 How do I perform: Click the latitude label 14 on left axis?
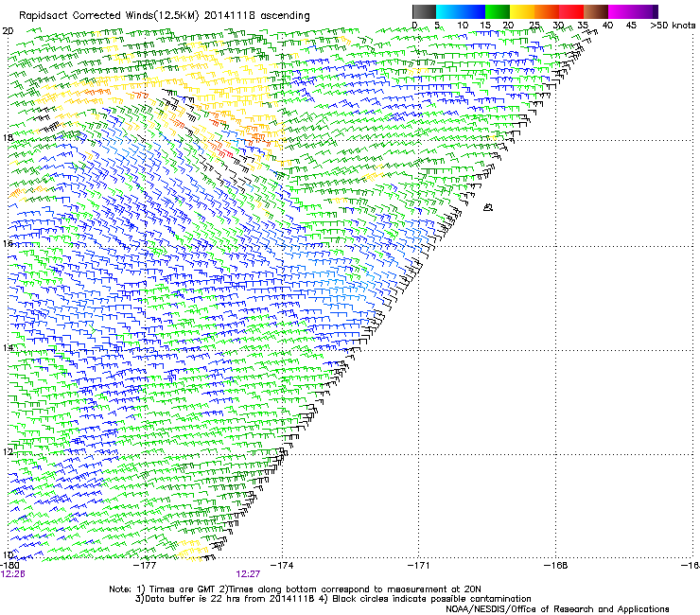[x=8, y=348]
